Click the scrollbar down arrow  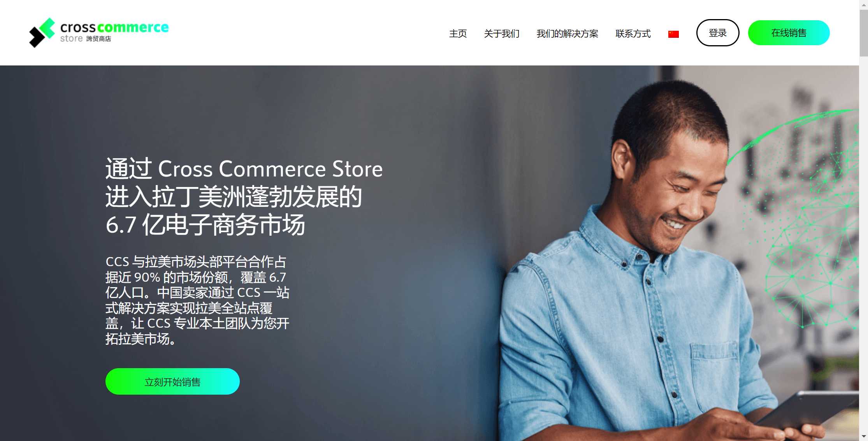click(x=864, y=437)
